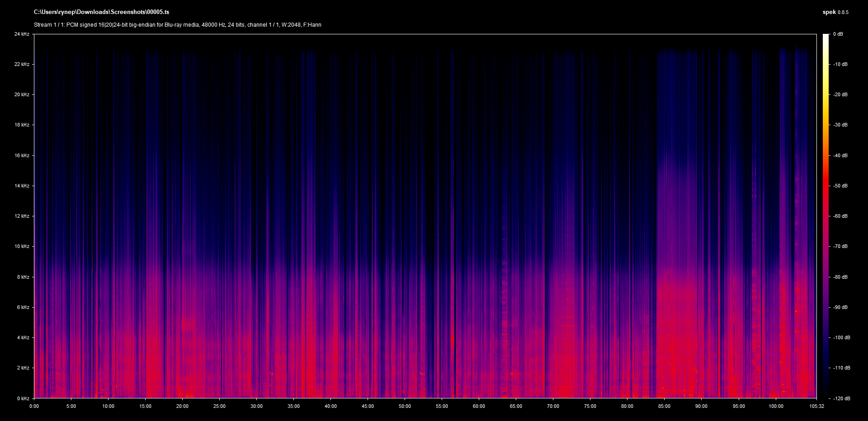The width and height of the screenshot is (868, 421).
Task: Click the spek 0.8.5 version label
Action: pos(835,12)
